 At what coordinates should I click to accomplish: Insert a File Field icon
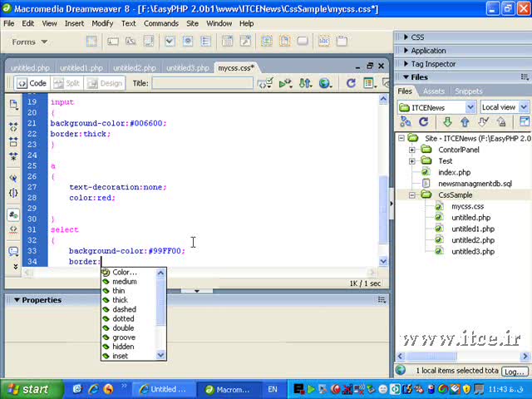pyautogui.click(x=284, y=42)
